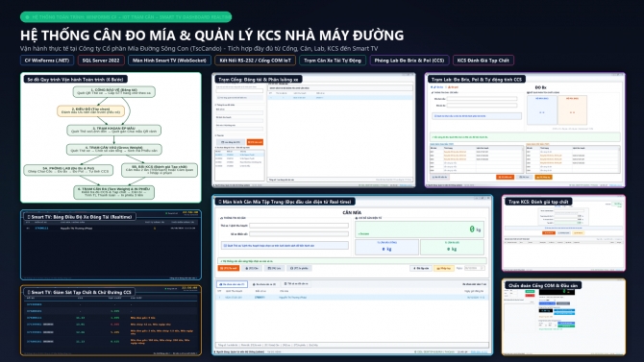Click Màn Hình Smart TV (WebSocket) tag
The width and height of the screenshot is (644, 362).
[169, 60]
